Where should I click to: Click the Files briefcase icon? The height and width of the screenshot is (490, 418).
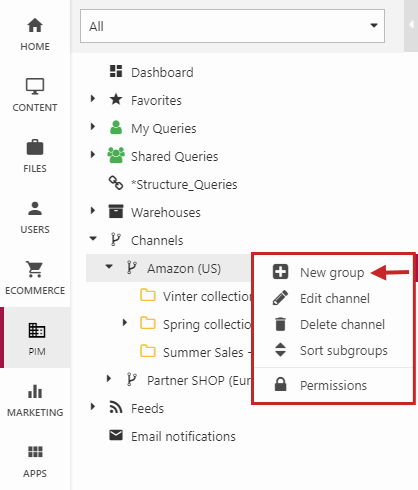[35, 147]
